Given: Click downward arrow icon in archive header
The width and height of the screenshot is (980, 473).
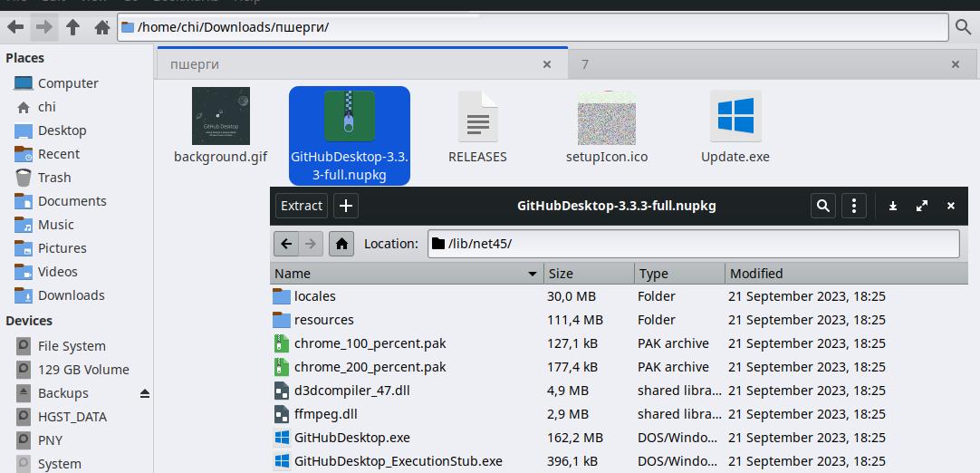Looking at the screenshot, I should [893, 206].
